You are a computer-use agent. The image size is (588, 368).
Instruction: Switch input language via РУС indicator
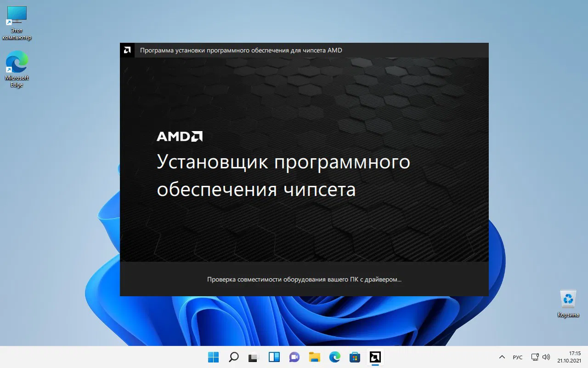[x=518, y=357]
